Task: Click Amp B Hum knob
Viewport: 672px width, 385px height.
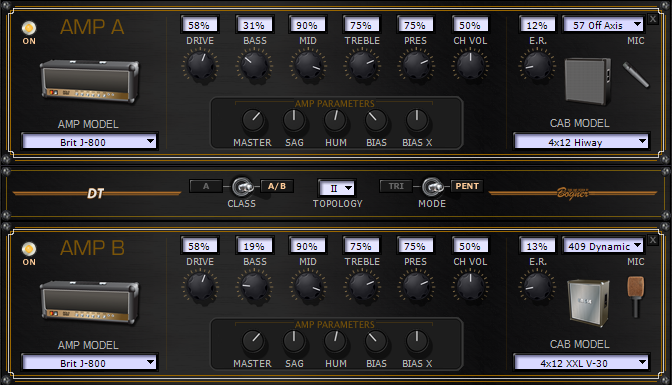Action: (x=335, y=342)
